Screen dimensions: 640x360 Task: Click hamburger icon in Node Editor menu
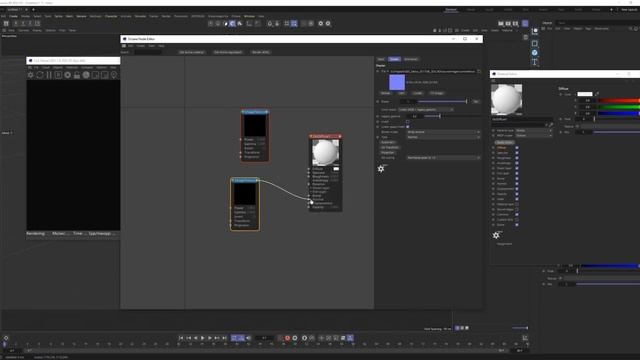(x=124, y=46)
